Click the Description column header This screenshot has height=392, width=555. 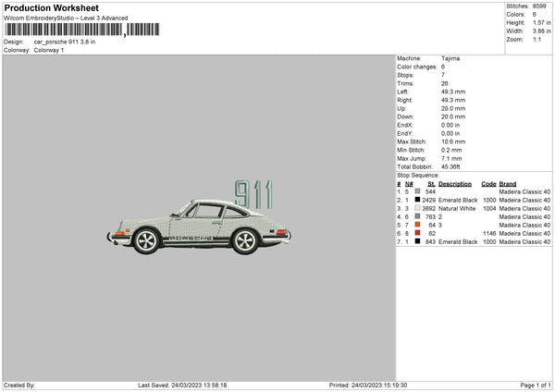click(455, 184)
